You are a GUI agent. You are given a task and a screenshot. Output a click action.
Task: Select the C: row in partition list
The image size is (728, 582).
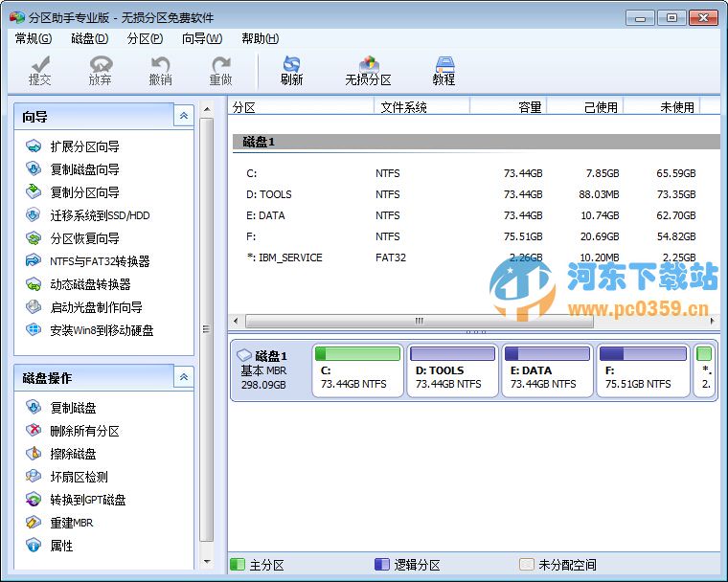click(x=473, y=173)
